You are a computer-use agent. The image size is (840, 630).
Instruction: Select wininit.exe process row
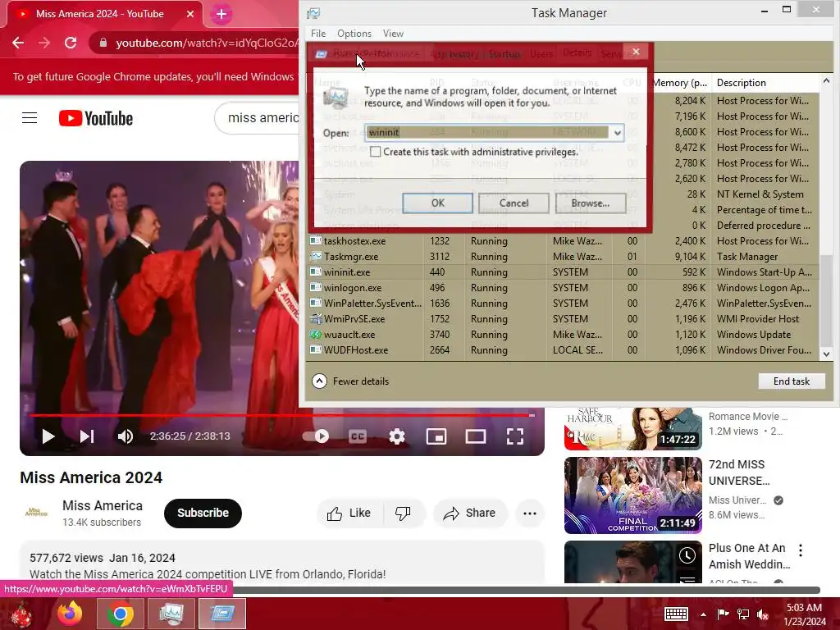pyautogui.click(x=563, y=272)
